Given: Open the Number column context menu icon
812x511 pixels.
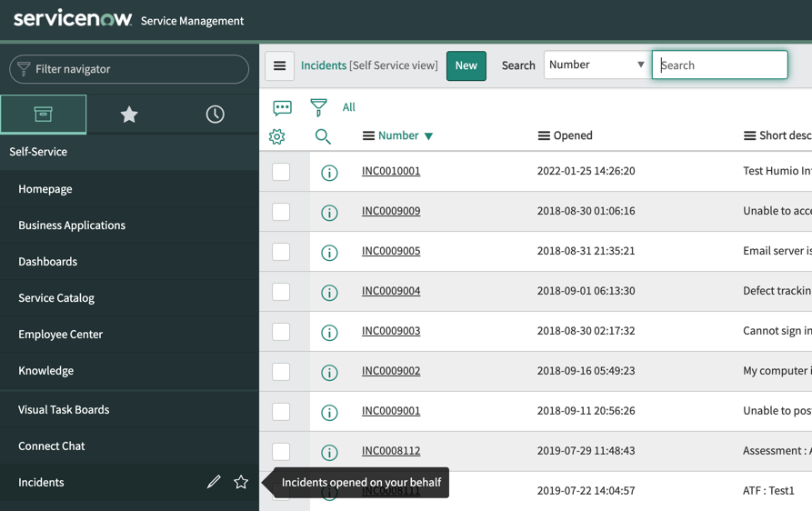Looking at the screenshot, I should pos(368,135).
